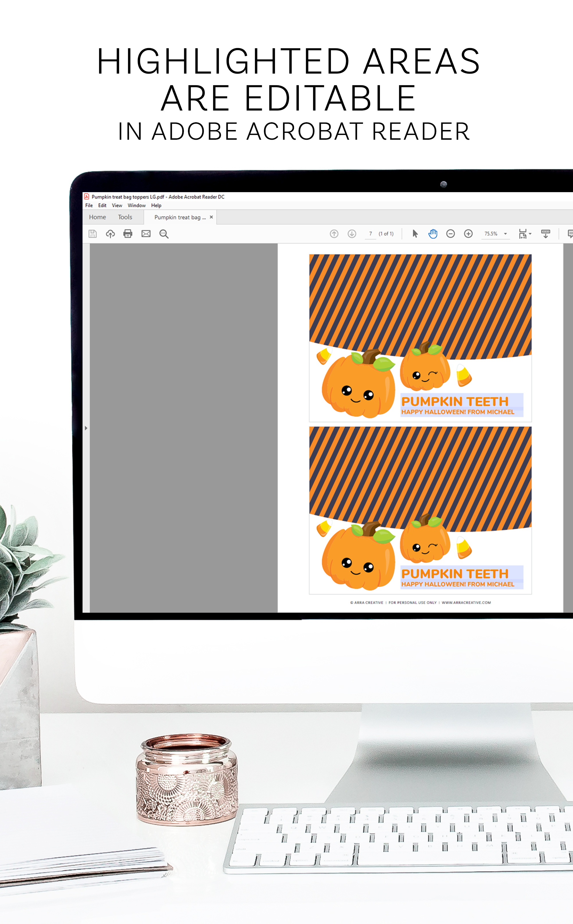Screen dimensions: 573x924
Task: Close the Pumpkin treat bag tab
Action: coord(211,217)
